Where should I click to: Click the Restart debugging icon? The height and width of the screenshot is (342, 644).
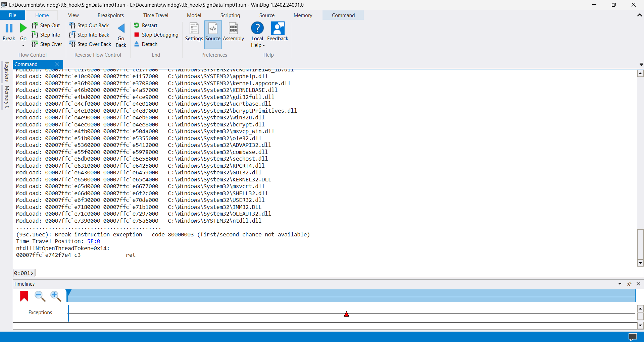137,25
